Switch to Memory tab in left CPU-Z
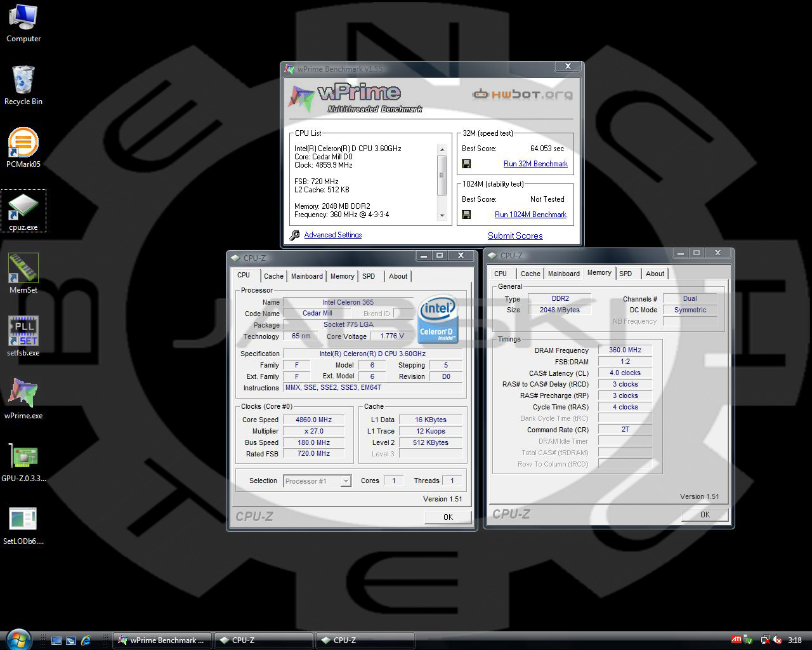 click(x=342, y=276)
